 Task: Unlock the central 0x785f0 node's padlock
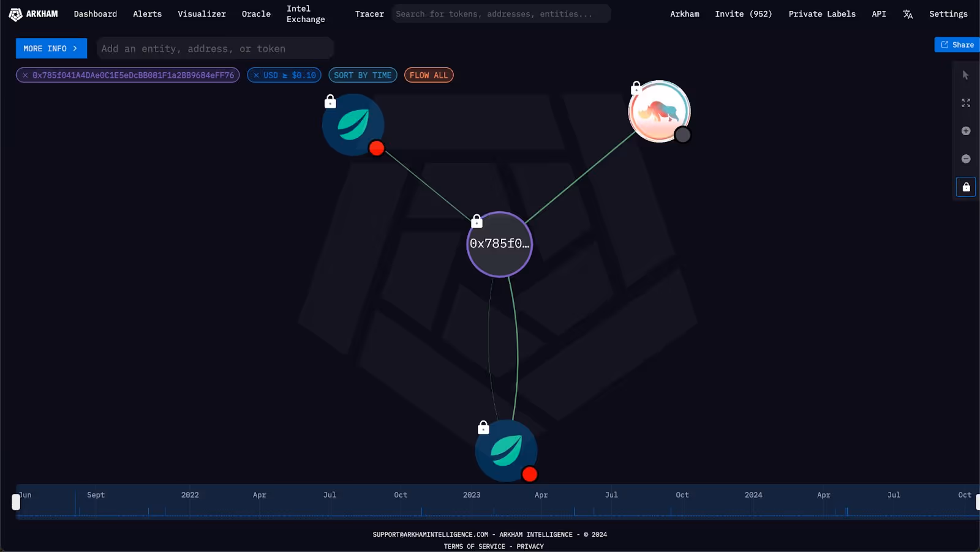[476, 220]
